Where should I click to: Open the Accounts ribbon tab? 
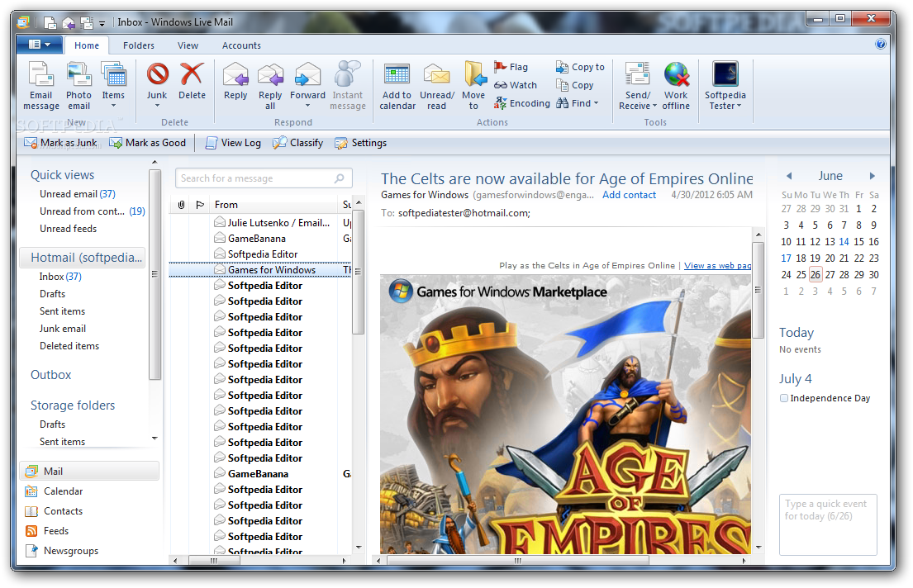point(241,45)
